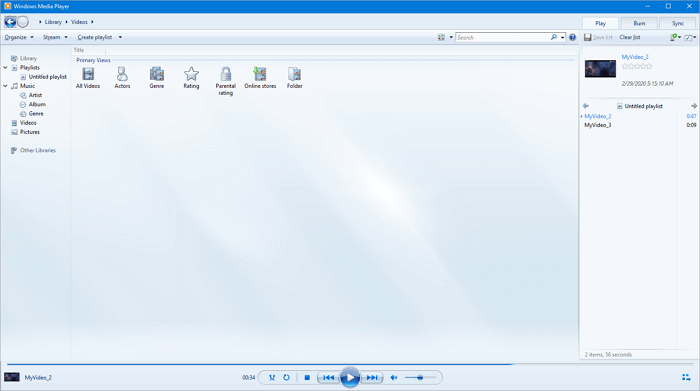Open the Folder view icon
The width and height of the screenshot is (700, 391).
[295, 78]
